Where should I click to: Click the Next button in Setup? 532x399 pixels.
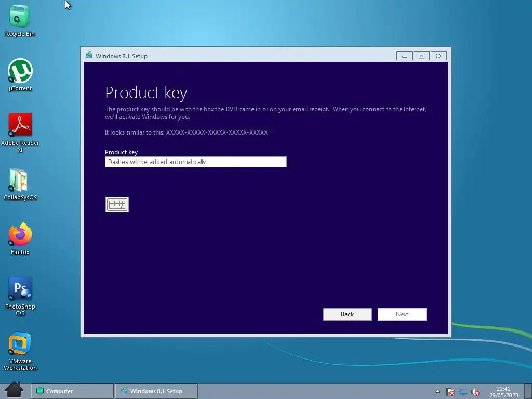402,314
